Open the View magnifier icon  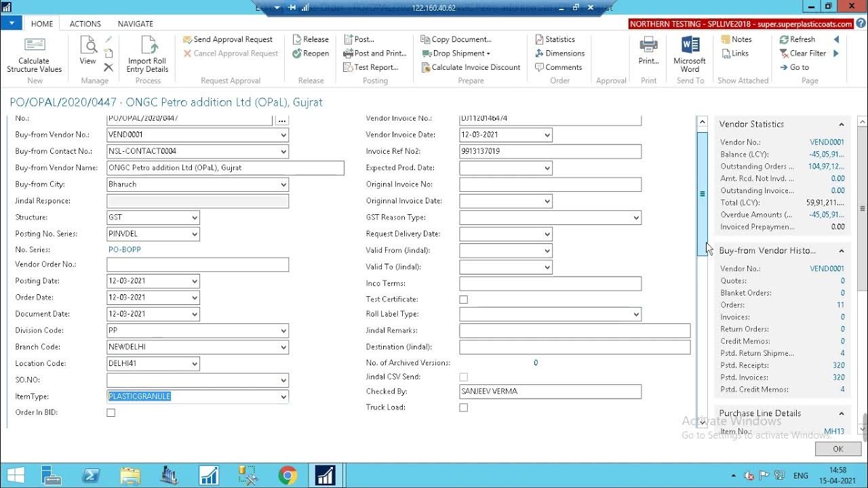[87, 46]
